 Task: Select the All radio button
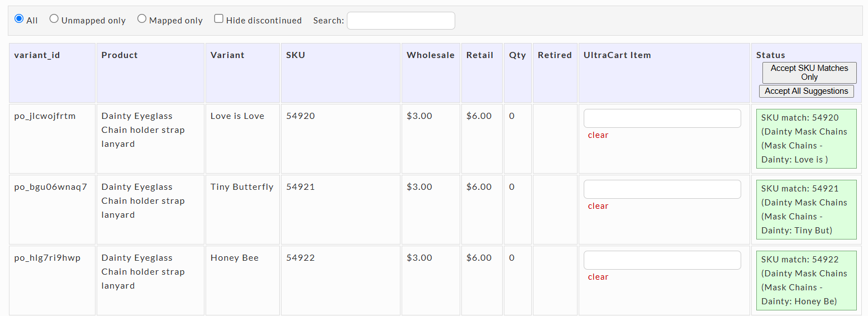[x=19, y=18]
